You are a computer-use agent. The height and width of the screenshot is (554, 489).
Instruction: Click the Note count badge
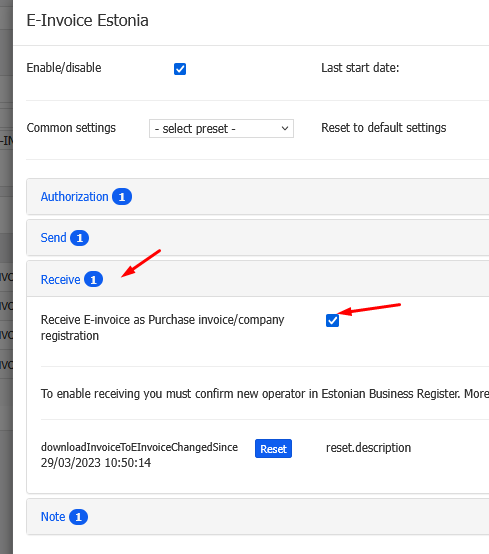tap(78, 517)
